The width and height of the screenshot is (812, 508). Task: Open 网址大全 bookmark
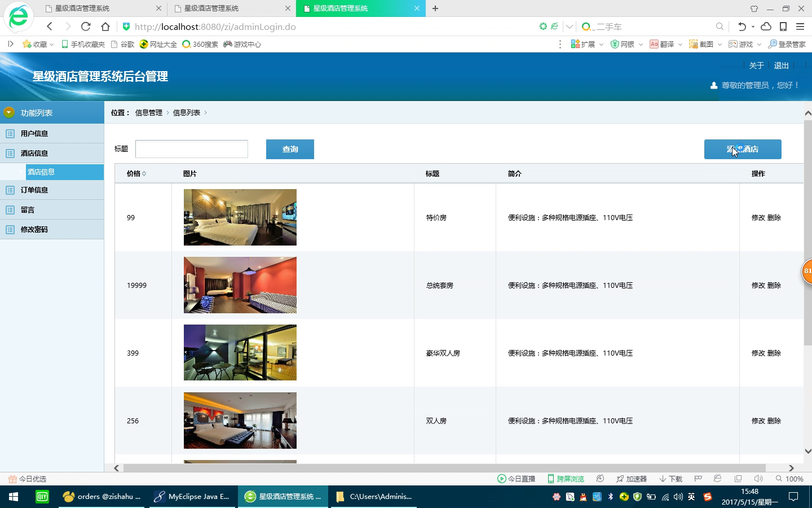click(158, 44)
